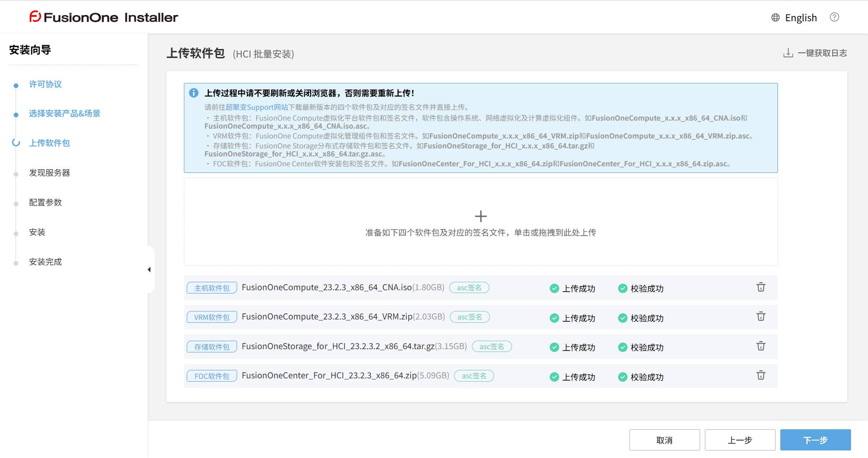Click the 主机软件包 tag
The image size is (868, 458).
point(212,287)
